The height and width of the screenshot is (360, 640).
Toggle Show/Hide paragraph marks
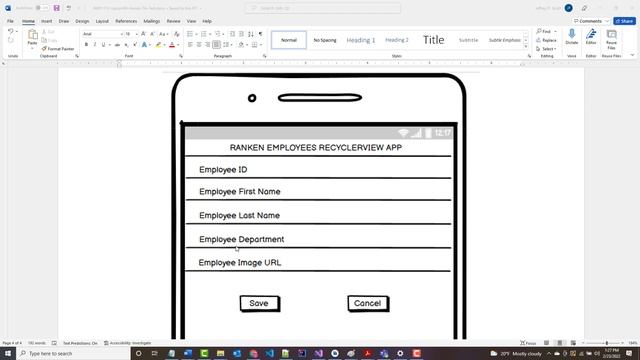[260, 34]
